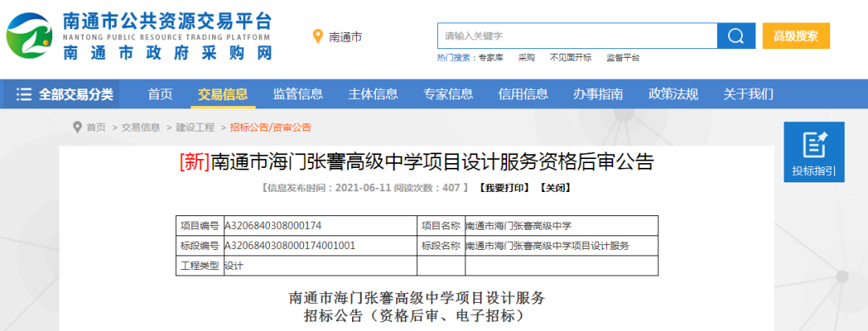Click the 南通市政府采购网 header text
This screenshot has width=868, height=331.
[x=168, y=52]
